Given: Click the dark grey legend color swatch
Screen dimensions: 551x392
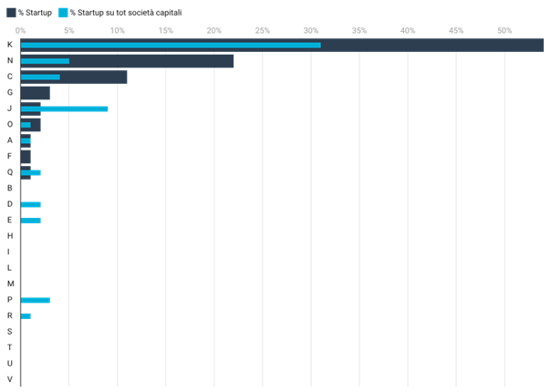Looking at the screenshot, I should [11, 13].
